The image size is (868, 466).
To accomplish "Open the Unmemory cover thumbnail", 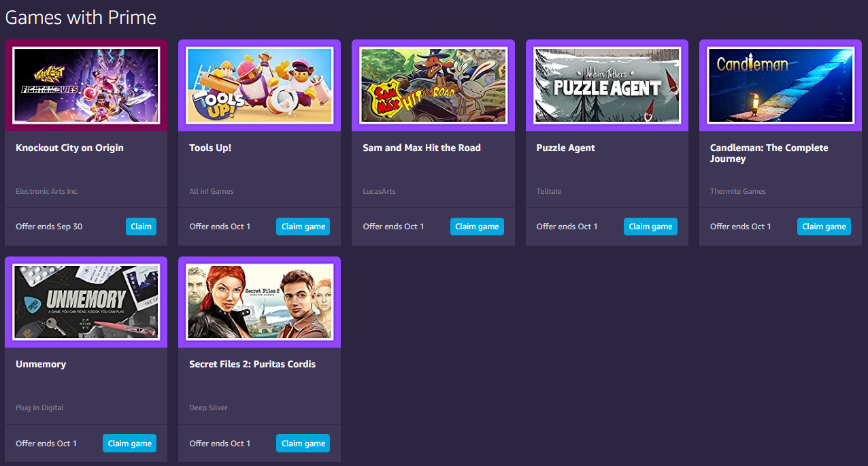I will tap(86, 301).
